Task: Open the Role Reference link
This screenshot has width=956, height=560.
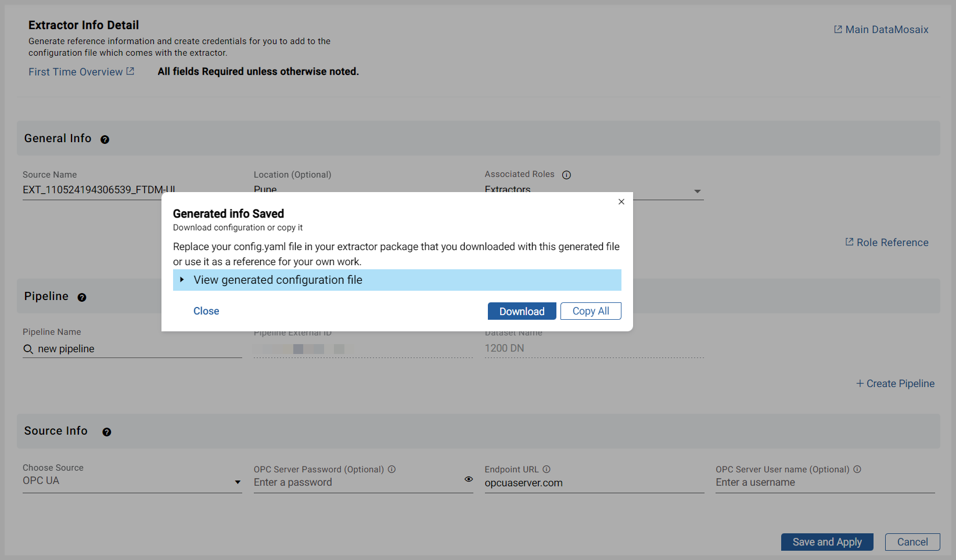Action: pos(886,242)
